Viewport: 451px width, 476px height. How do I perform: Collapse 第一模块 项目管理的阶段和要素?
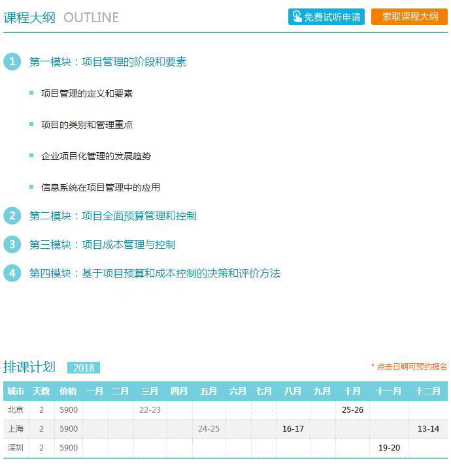pyautogui.click(x=108, y=62)
